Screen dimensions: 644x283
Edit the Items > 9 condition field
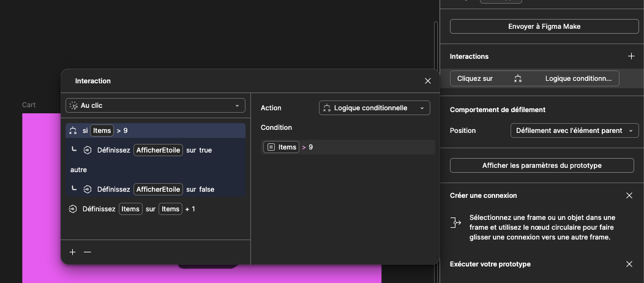point(348,147)
